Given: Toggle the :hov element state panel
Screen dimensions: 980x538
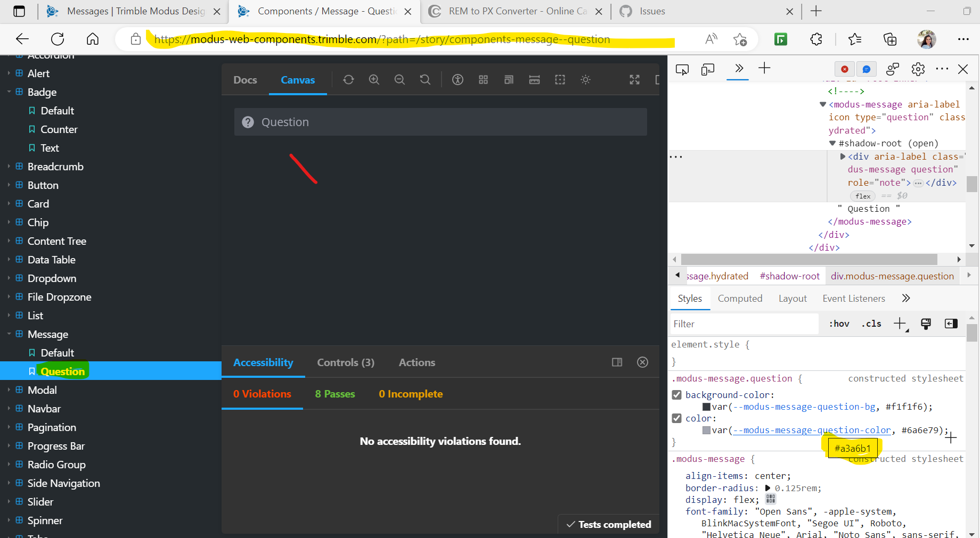Looking at the screenshot, I should pyautogui.click(x=839, y=324).
